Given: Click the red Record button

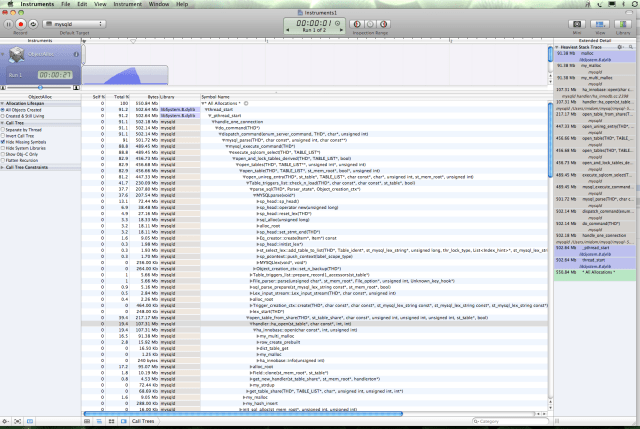Looking at the screenshot, I should click(21, 24).
